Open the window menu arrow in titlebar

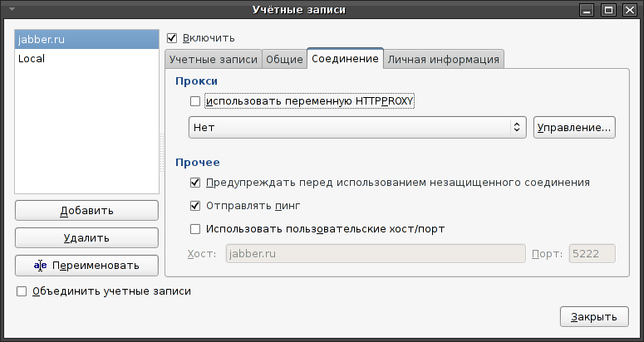pyautogui.click(x=12, y=9)
